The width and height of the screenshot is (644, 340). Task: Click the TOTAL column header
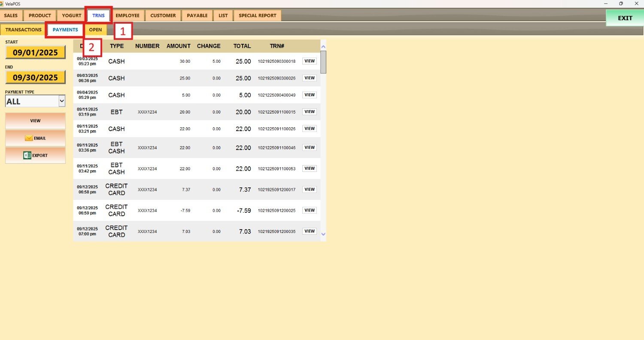[x=242, y=46]
